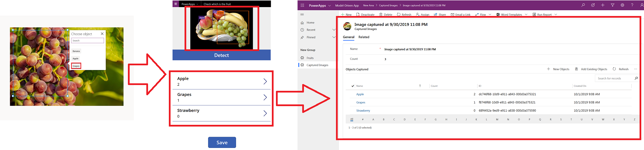Click the search magnifier in purple header

click(x=583, y=5)
